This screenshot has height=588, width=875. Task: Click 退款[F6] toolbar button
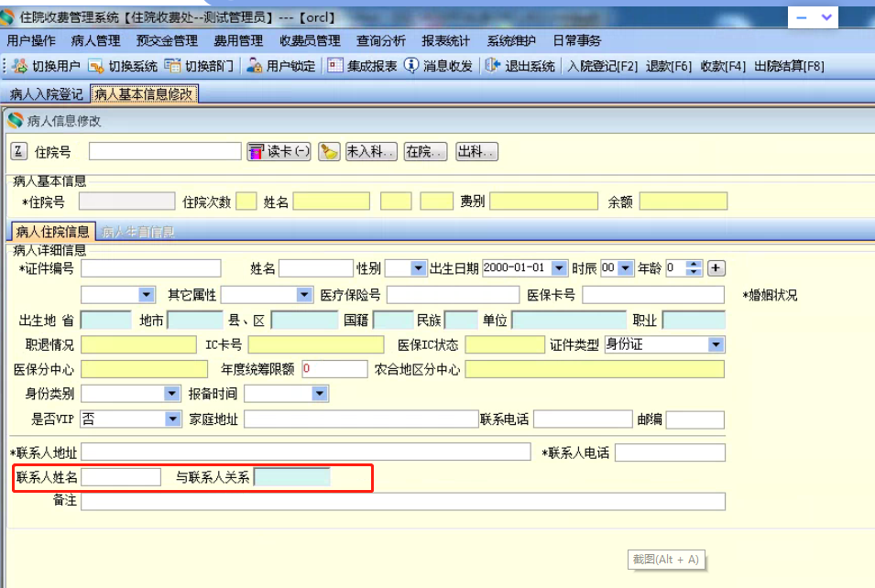[x=669, y=66]
